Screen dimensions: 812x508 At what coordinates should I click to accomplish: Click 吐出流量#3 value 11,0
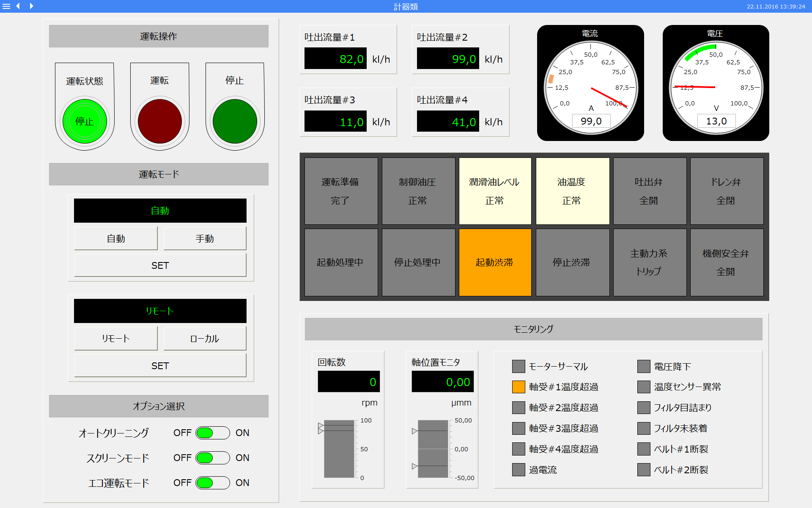(x=335, y=121)
